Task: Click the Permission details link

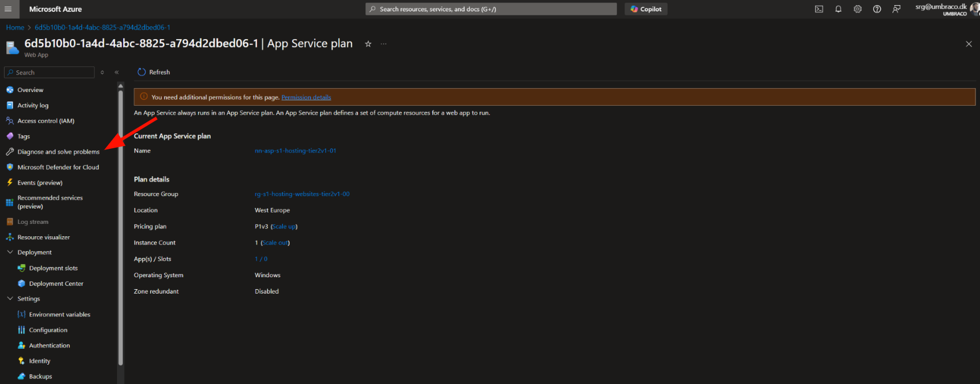Action: pos(306,97)
